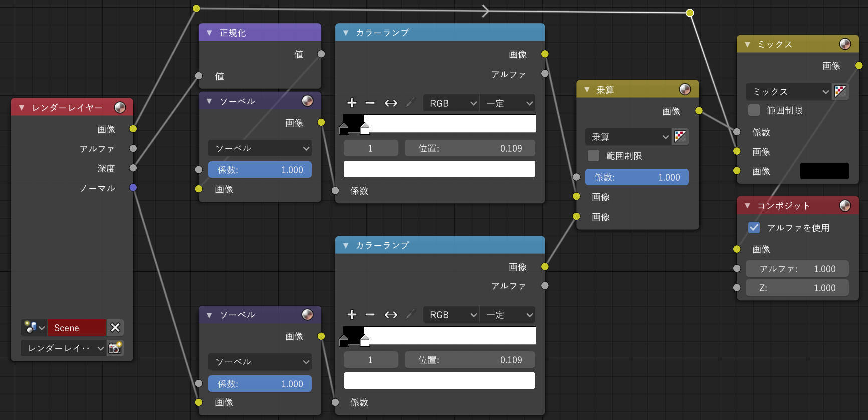Open filter type dropdown in lower ソーベル
This screenshot has height=420, width=868.
[260, 362]
